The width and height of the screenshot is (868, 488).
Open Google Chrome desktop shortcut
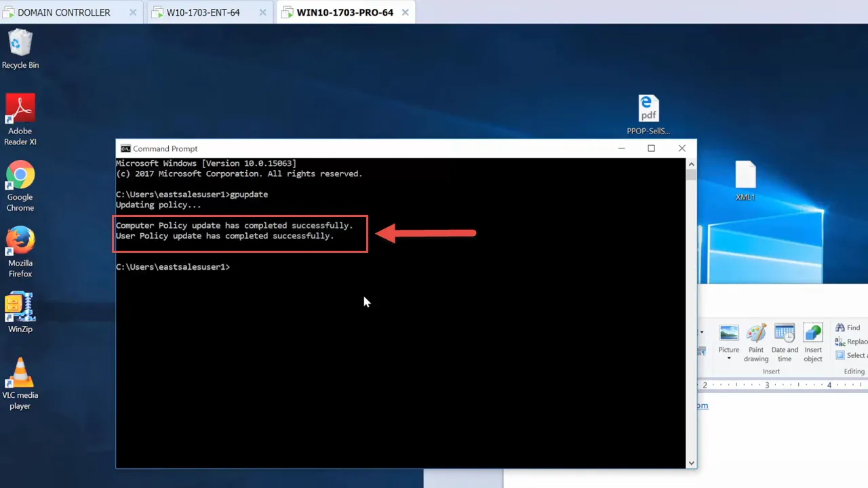tap(20, 186)
